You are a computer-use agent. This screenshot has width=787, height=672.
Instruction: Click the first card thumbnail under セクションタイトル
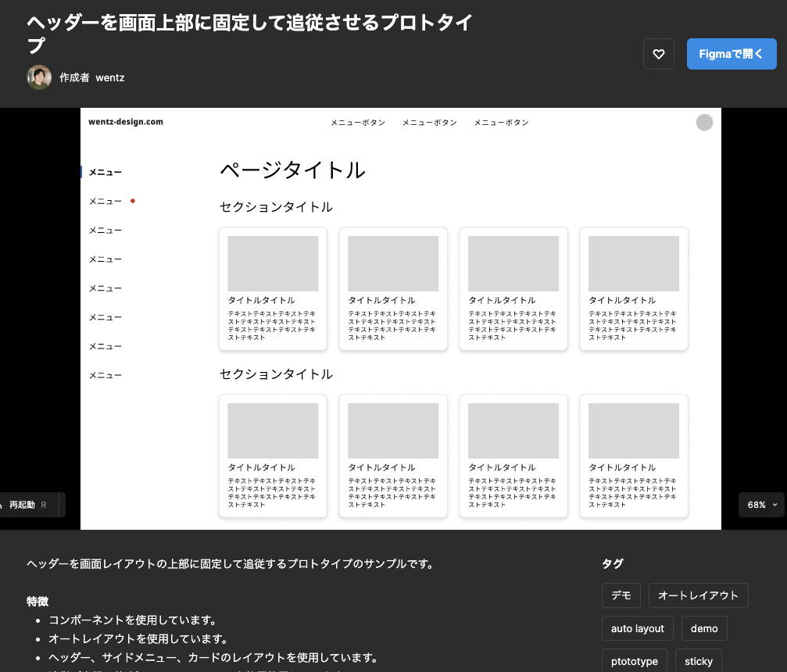[x=273, y=263]
